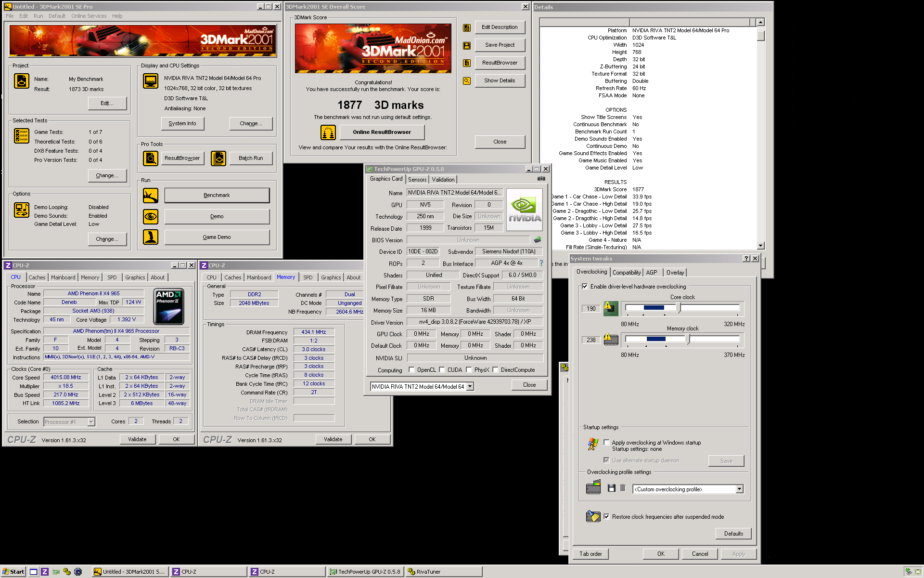Screen dimensions: 924x578
Task: Switch to the Sensors tab in GPU-Z
Action: pyautogui.click(x=417, y=180)
